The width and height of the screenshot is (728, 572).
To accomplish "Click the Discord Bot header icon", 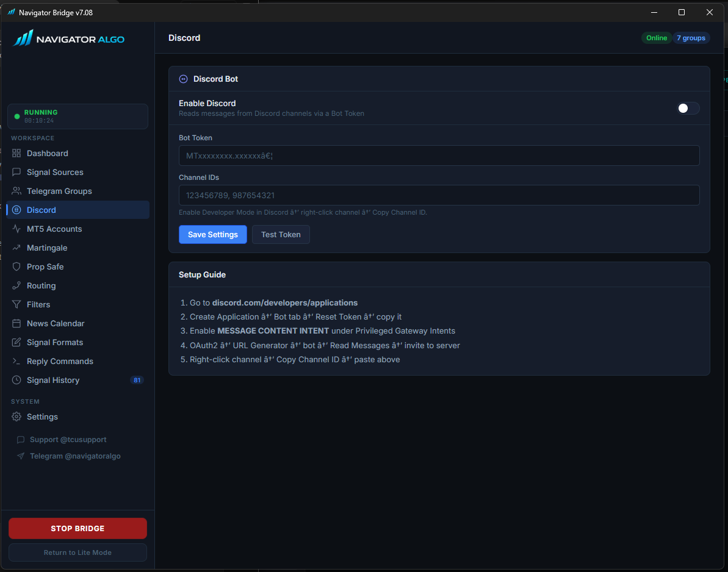I will click(184, 79).
